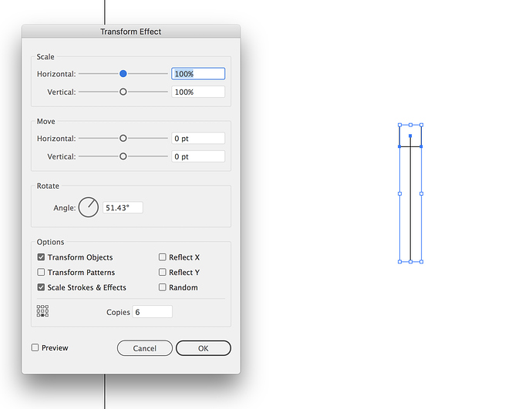This screenshot has height=409, width=532.
Task: Click the top-center bounding box handle
Action: click(x=410, y=125)
